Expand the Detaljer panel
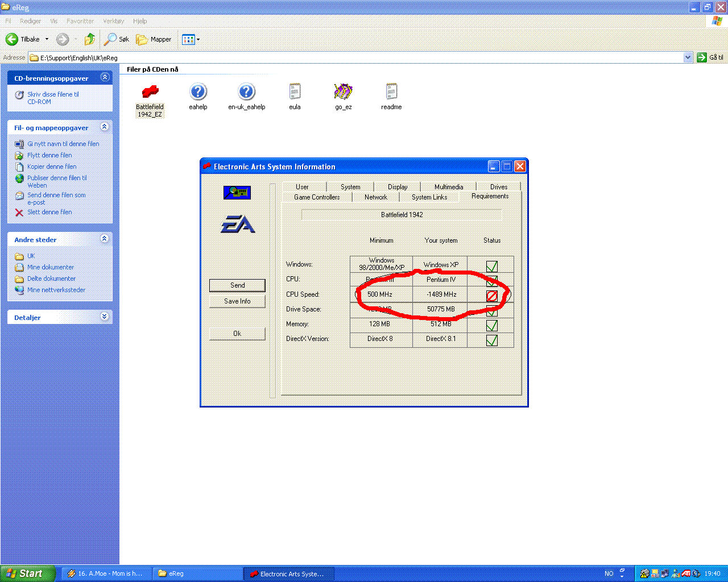Image resolution: width=728 pixels, height=582 pixels. (x=105, y=317)
